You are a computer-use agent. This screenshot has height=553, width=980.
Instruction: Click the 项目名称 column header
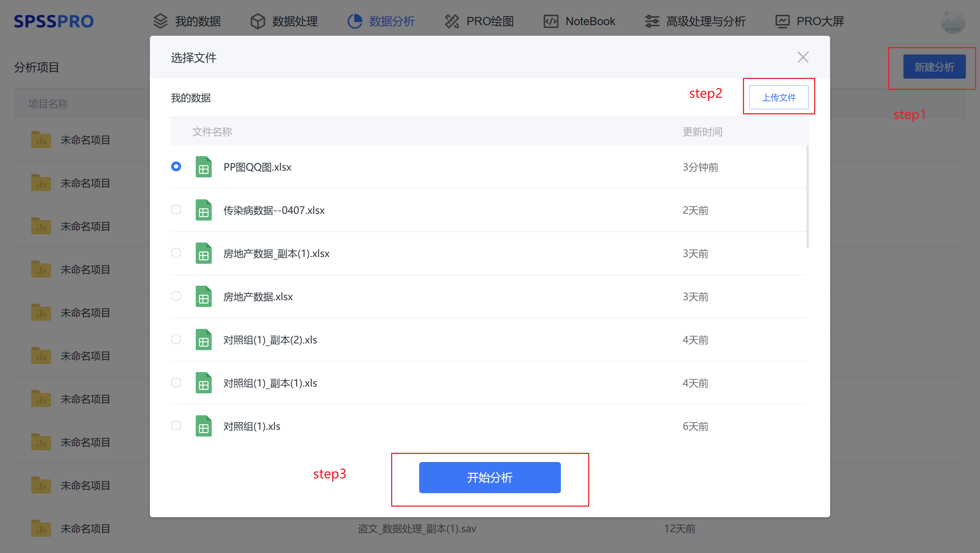click(x=48, y=104)
